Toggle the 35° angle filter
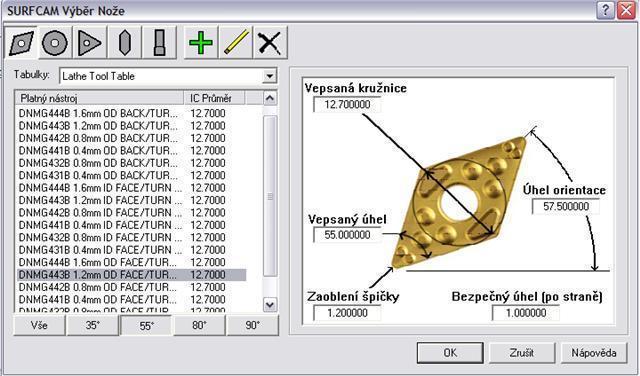This screenshot has height=376, width=640. [93, 325]
